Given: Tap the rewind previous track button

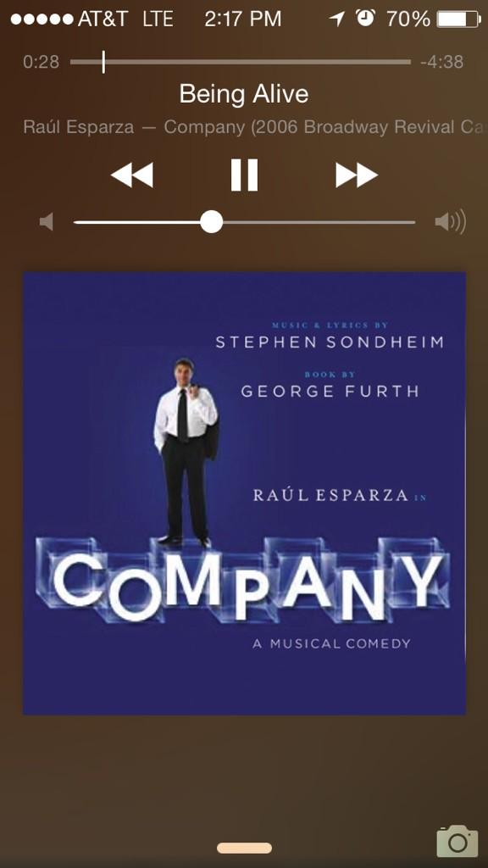Looking at the screenshot, I should click(x=131, y=175).
